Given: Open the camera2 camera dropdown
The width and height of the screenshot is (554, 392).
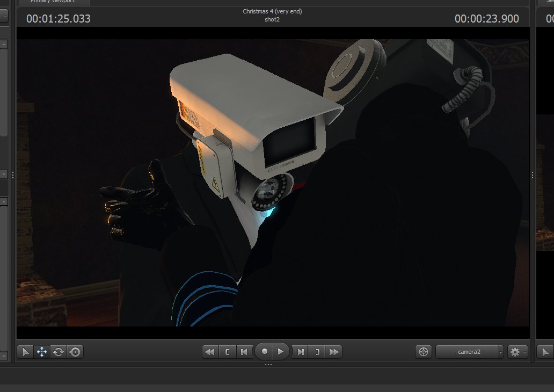Looking at the screenshot, I should pyautogui.click(x=470, y=352).
